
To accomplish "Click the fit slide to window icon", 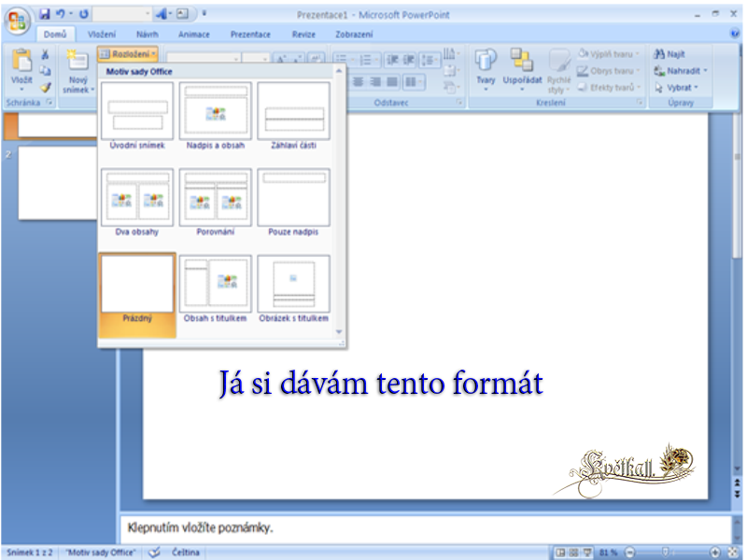I will pos(734,553).
